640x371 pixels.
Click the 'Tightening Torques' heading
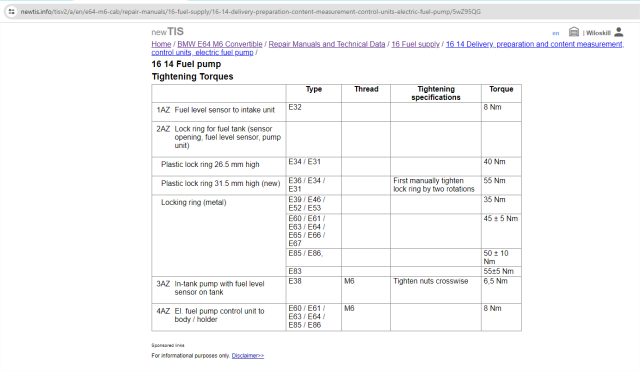pyautogui.click(x=192, y=77)
